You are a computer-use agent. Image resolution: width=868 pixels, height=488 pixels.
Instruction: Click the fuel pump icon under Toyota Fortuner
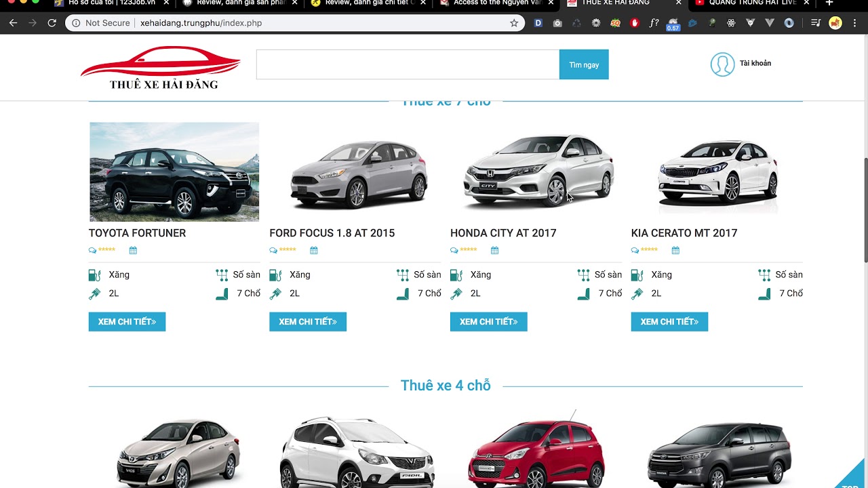(94, 274)
